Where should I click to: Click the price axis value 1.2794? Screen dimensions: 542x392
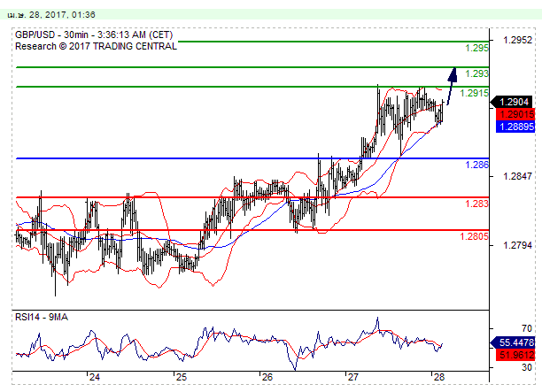click(517, 246)
